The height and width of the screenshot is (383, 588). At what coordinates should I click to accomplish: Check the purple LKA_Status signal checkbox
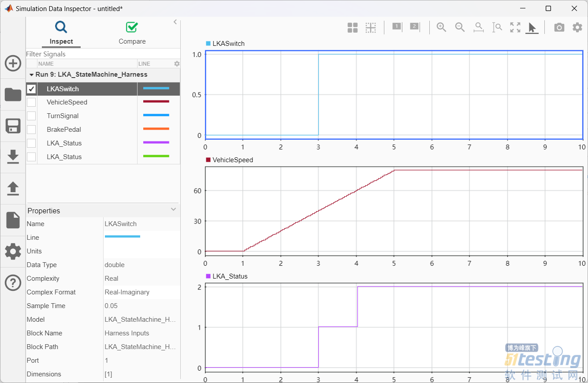[x=31, y=143]
